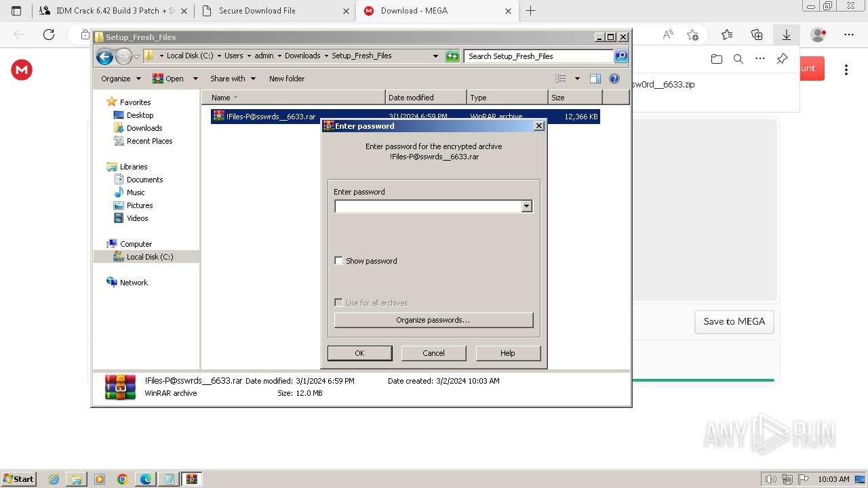This screenshot has width=868, height=488.
Task: Open a new browser tab
Action: [530, 11]
